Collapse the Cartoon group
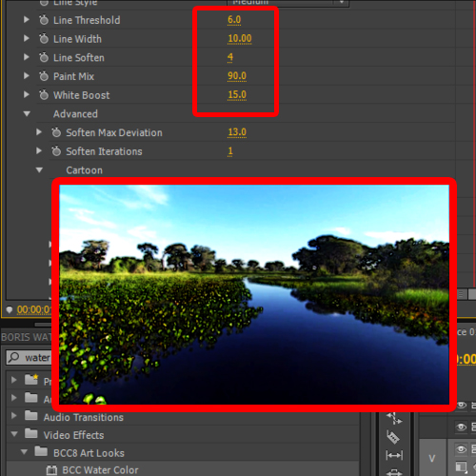The height and width of the screenshot is (476, 476). click(x=39, y=170)
